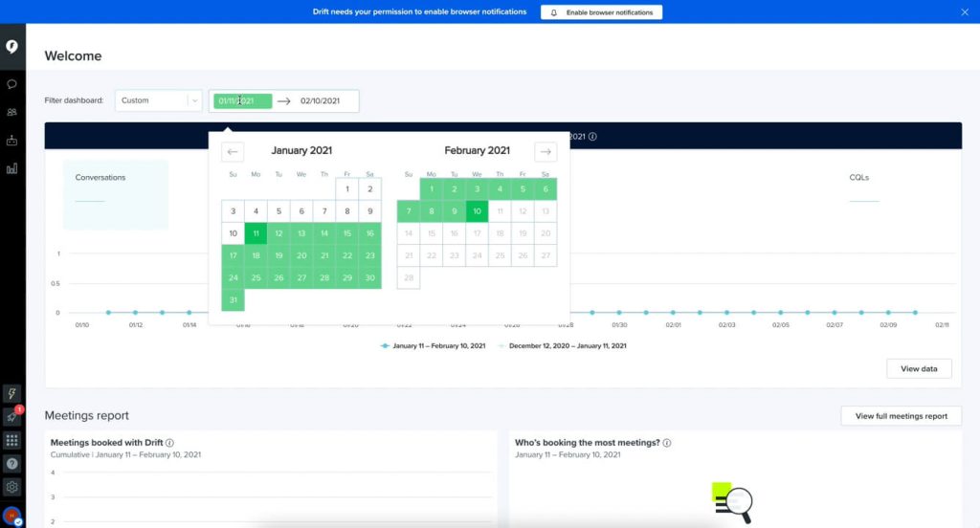The height and width of the screenshot is (528, 980).
Task: Open the rocket icon with notification badge
Action: point(12,417)
